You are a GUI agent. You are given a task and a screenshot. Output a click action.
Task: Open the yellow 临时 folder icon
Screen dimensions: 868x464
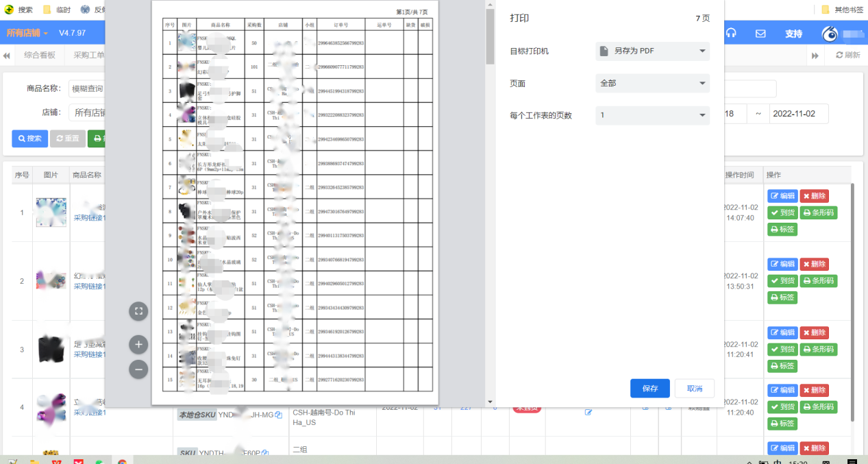tap(47, 10)
